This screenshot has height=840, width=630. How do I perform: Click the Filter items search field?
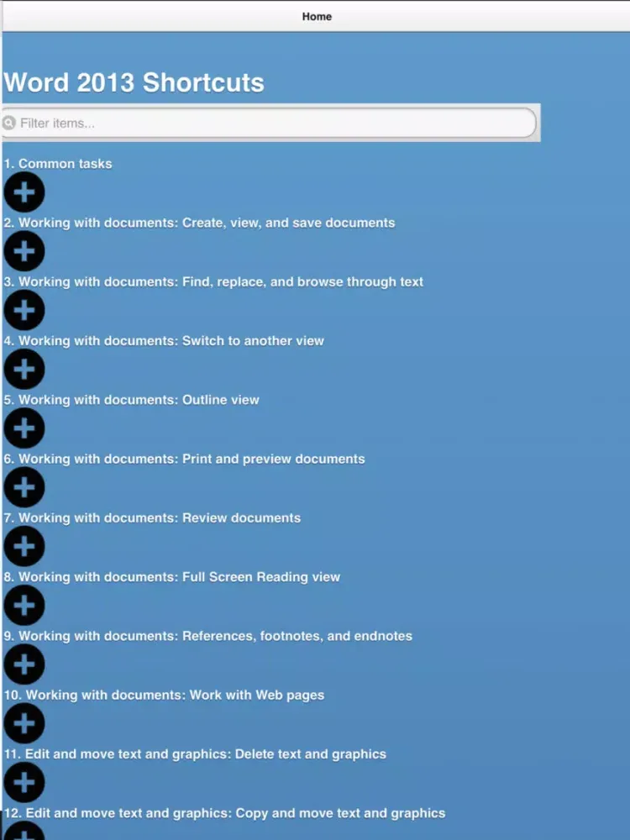click(269, 123)
